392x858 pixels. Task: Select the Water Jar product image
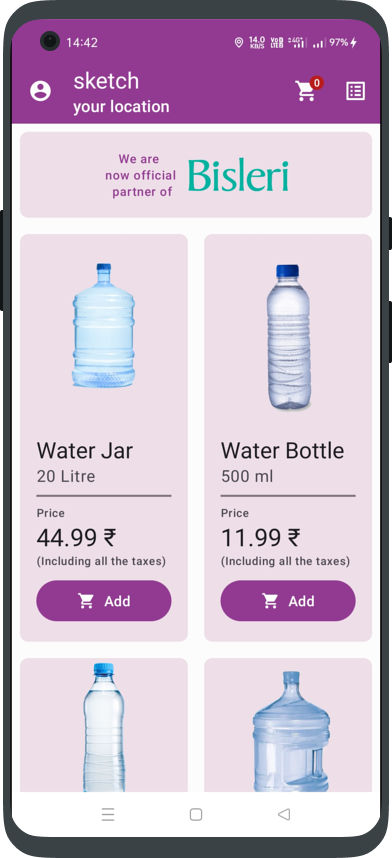(x=104, y=326)
